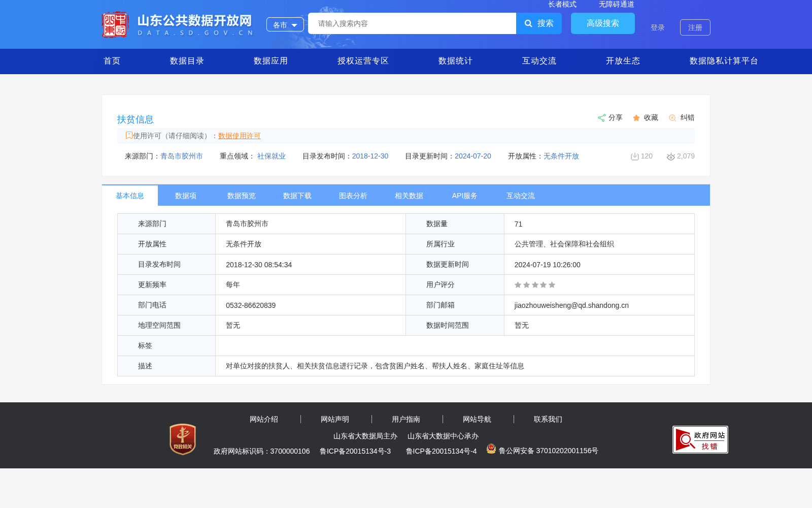This screenshot has width=812, height=508.
Task: Enable 长者模式 elder mode
Action: 562,4
